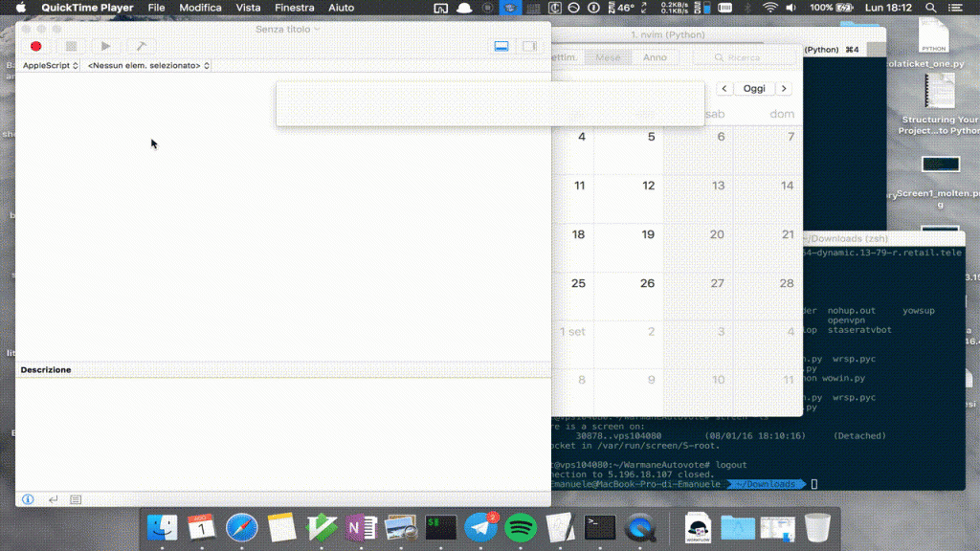Expand the 'Senza titolo' title chevron
This screenshot has width=980, height=551.
[318, 29]
